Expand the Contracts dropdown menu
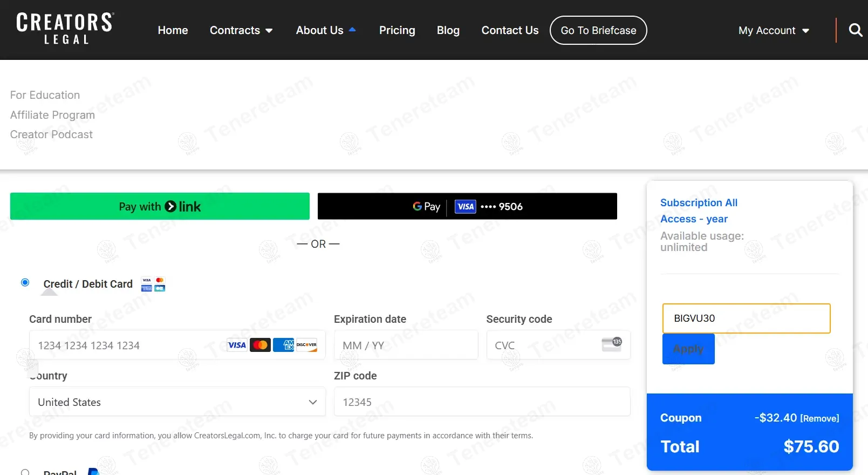Screen dimensions: 868x475 coord(241,30)
